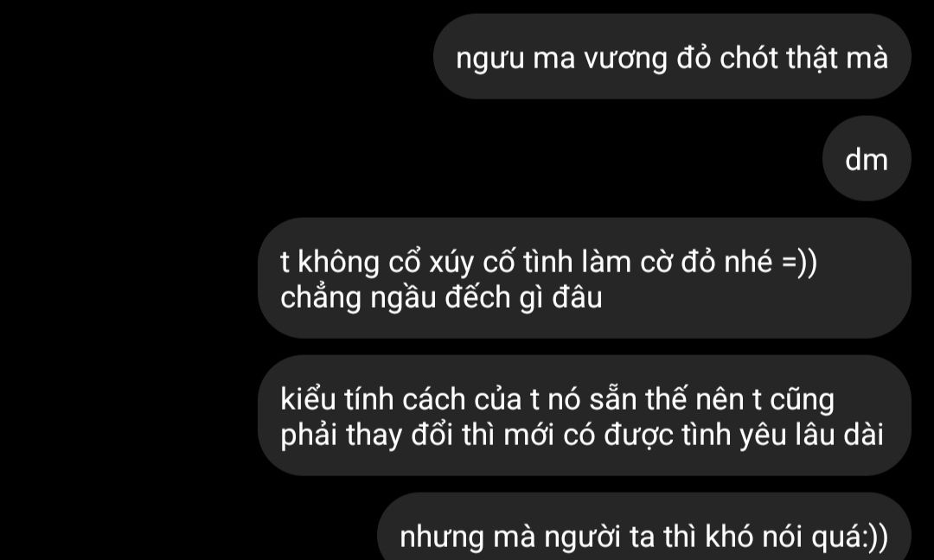The width and height of the screenshot is (934, 560).
Task: Click the line "chẳng ngầu đếch gì đâu"
Action: point(441,297)
